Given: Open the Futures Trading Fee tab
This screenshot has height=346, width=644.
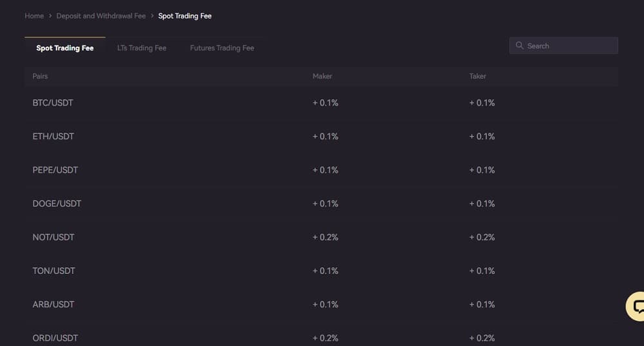Looking at the screenshot, I should [222, 48].
